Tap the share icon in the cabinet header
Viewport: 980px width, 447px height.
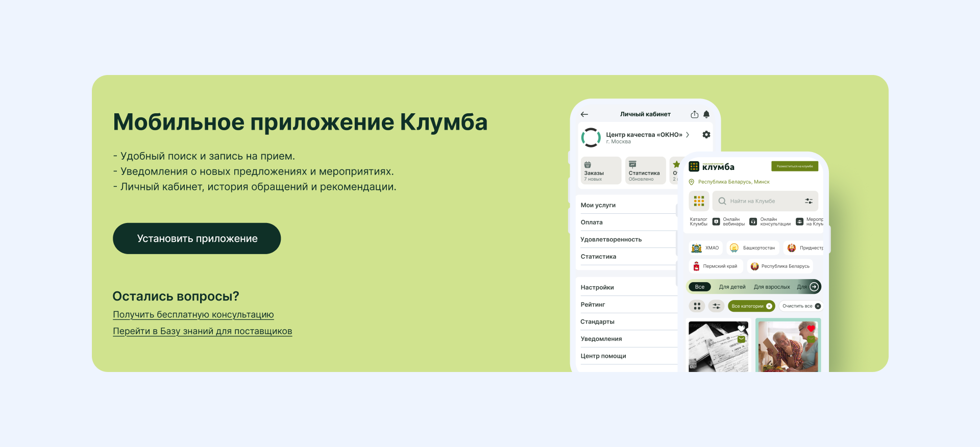[694, 114]
